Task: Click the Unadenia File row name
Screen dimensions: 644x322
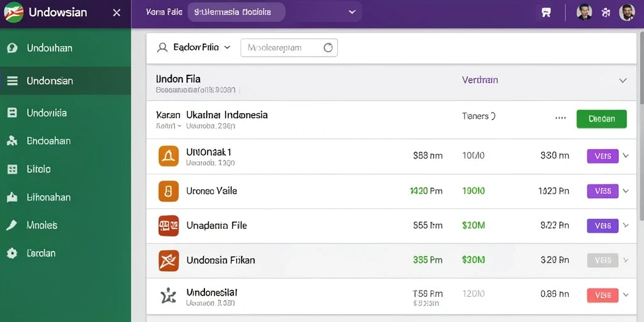Action: coord(216,226)
